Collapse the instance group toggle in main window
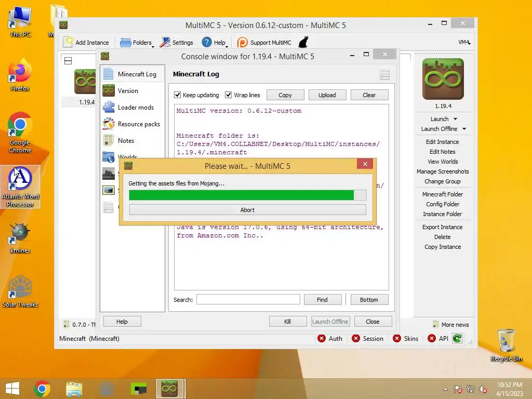The height and width of the screenshot is (399, 532). tap(68, 61)
